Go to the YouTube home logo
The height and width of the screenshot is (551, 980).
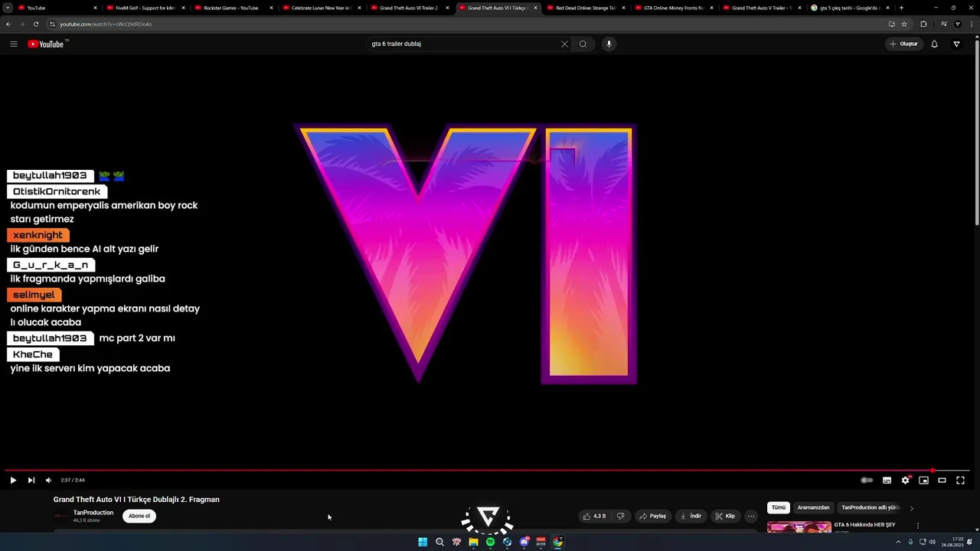tap(46, 44)
